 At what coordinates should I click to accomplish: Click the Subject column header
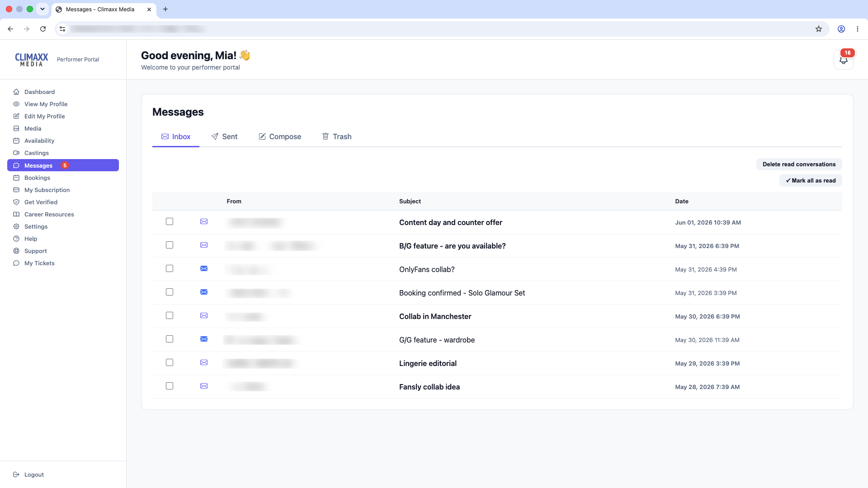point(410,201)
